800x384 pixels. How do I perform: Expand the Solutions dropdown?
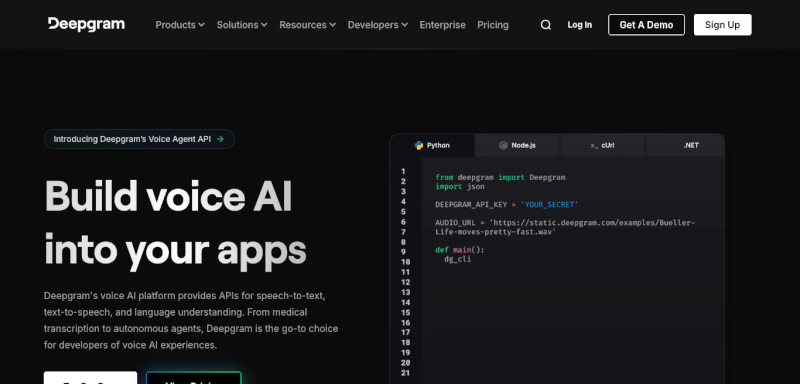242,24
